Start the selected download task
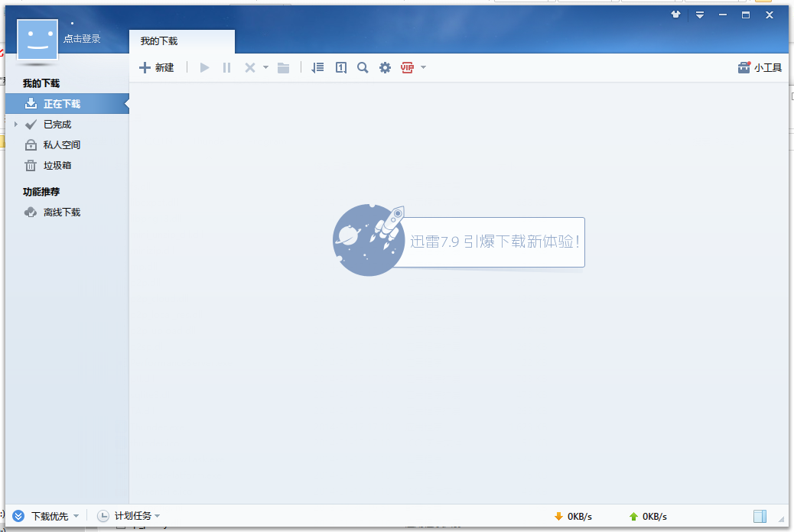The width and height of the screenshot is (794, 532). click(204, 67)
